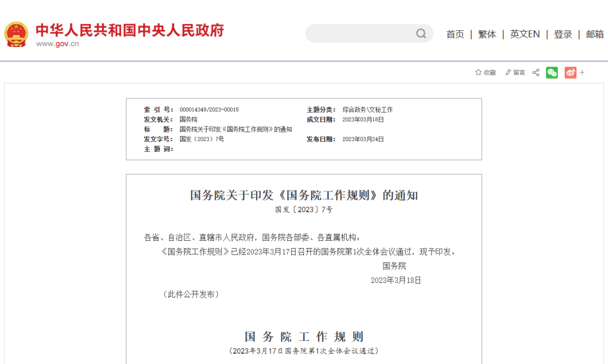Click the 综合政务\文秘工作 category value

[368, 110]
